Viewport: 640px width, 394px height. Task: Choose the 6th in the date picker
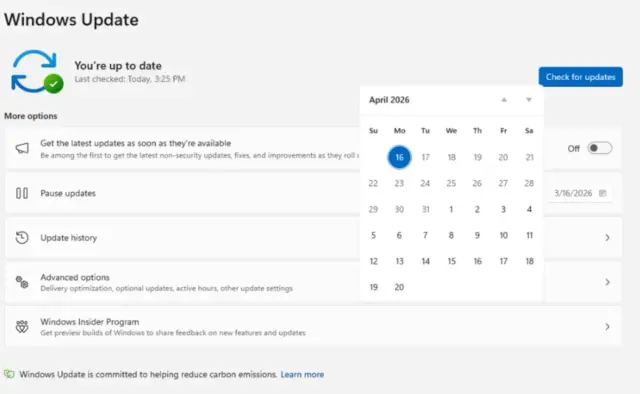pyautogui.click(x=399, y=236)
